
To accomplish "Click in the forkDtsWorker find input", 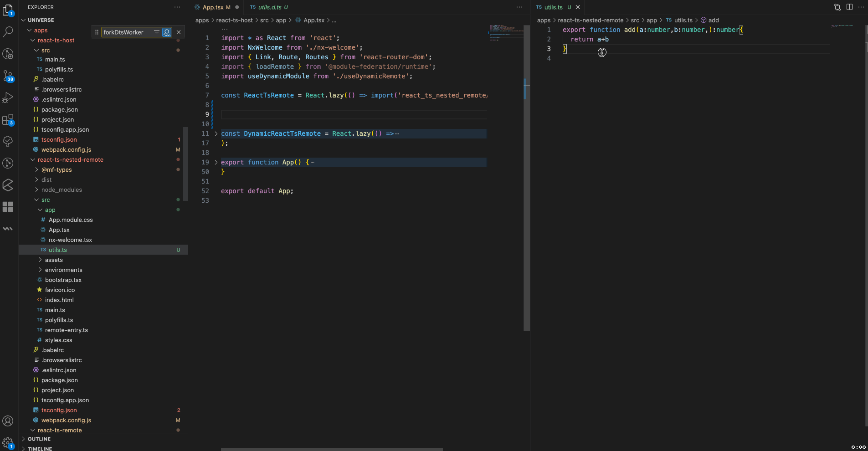I will coord(126,32).
